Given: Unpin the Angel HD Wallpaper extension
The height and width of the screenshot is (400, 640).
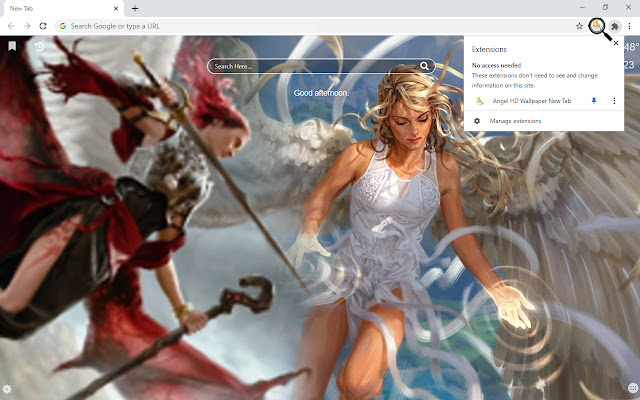Looking at the screenshot, I should point(594,101).
